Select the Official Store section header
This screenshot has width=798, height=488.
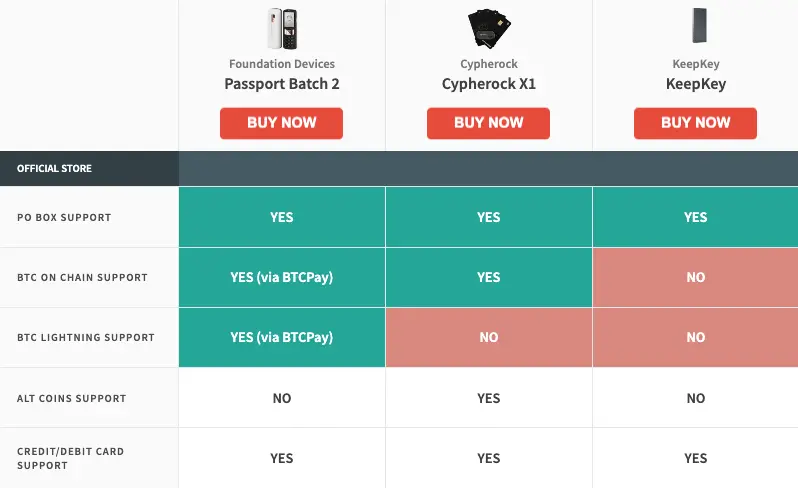(x=55, y=168)
